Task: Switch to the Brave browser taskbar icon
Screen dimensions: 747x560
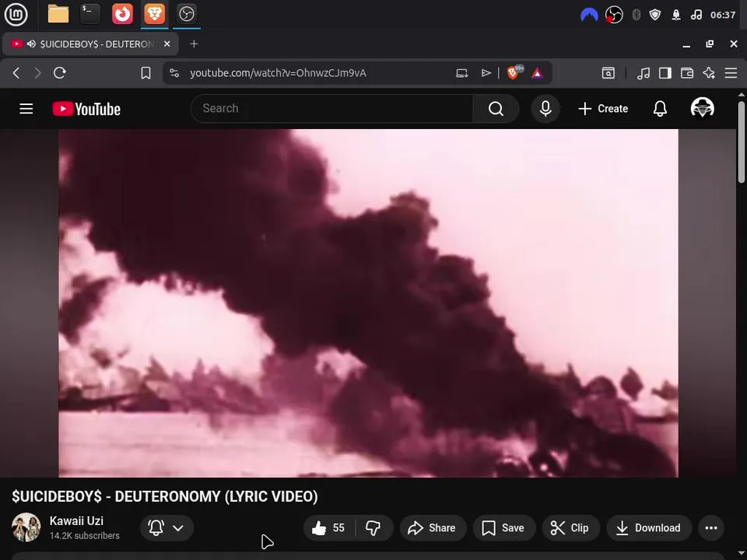Action: [154, 14]
